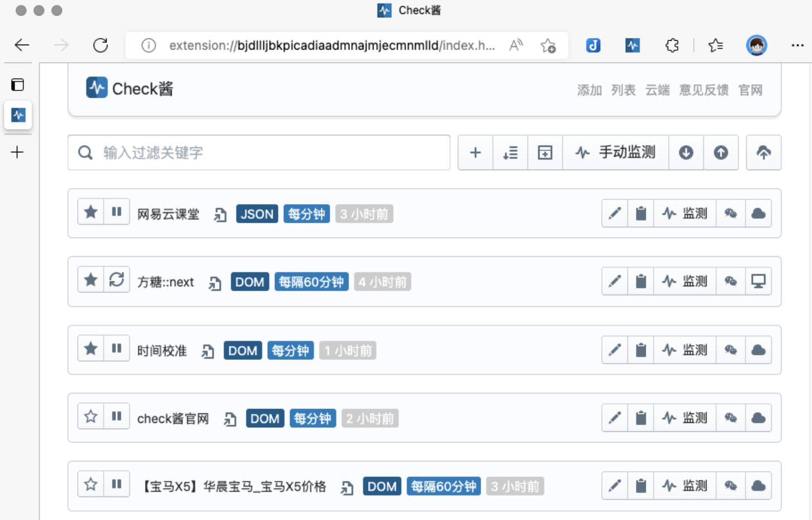The image size is (812, 520).
Task: Click the add new check plus button
Action: [x=475, y=152]
